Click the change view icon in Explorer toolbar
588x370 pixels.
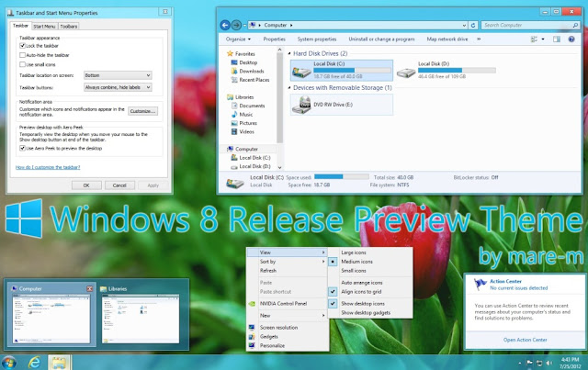pos(534,39)
